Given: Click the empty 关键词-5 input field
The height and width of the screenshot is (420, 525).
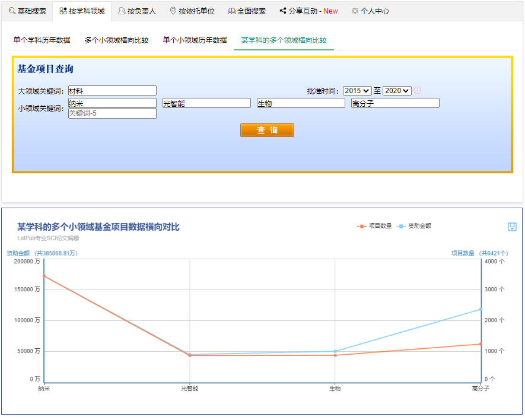Looking at the screenshot, I should coord(112,113).
